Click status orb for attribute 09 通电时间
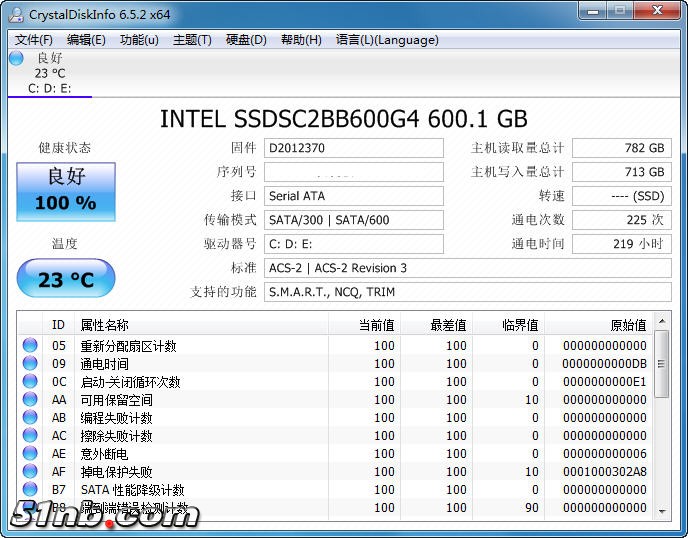Viewport: 688px width, 538px height. click(30, 364)
